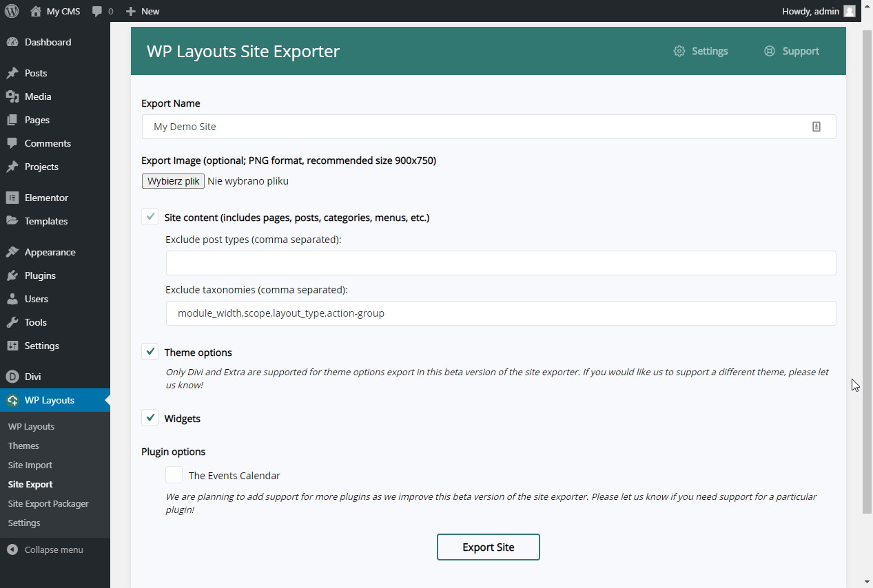Viewport: 873px width, 588px height.
Task: Click the Projects pin icon
Action: click(12, 167)
